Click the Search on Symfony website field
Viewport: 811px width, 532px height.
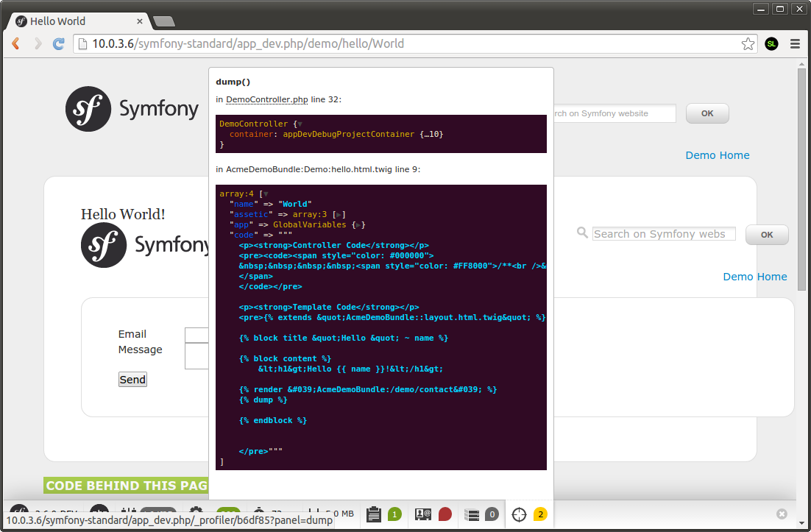click(x=663, y=234)
